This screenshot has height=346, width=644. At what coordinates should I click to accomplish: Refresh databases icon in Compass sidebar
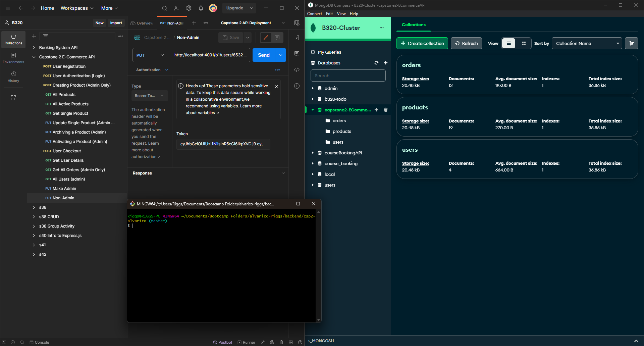pos(376,63)
